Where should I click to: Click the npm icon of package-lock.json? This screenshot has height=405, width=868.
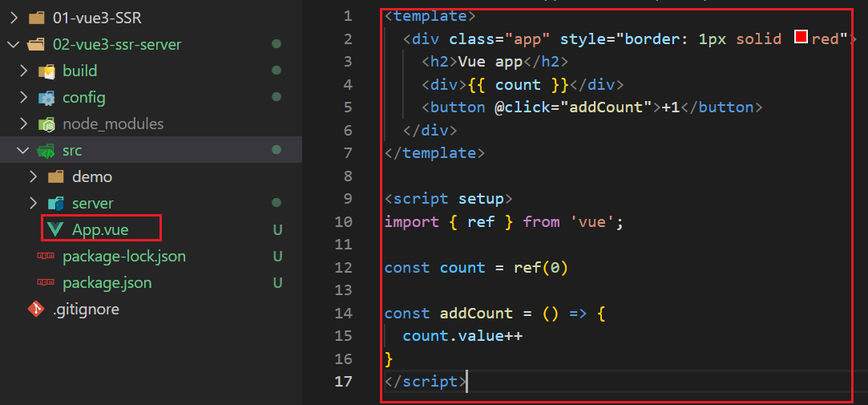click(x=46, y=256)
